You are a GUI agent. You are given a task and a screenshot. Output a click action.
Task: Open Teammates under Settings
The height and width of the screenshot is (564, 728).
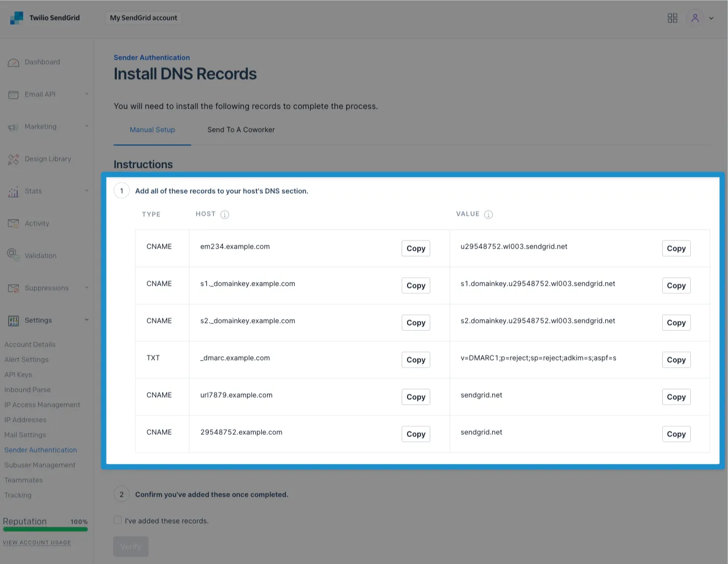tap(24, 480)
